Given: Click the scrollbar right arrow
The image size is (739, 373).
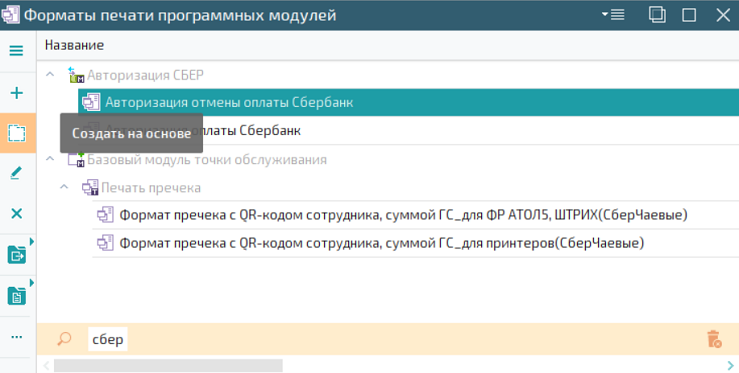Looking at the screenshot, I should 731,365.
